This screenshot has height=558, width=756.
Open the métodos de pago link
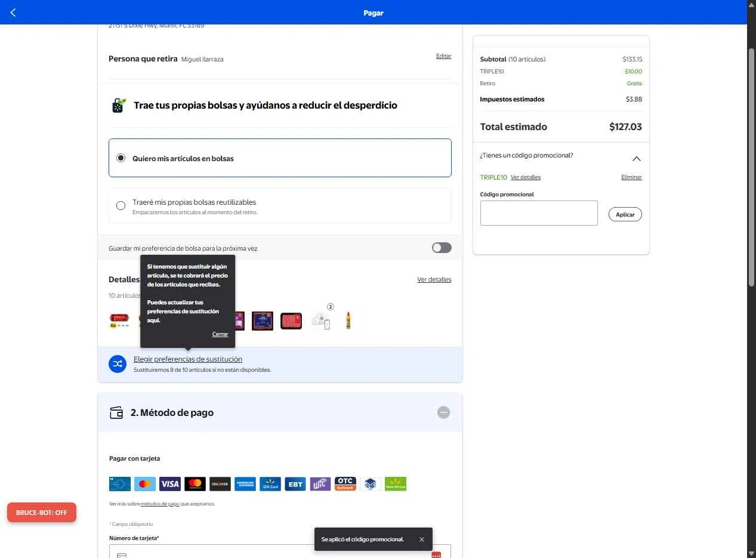click(x=160, y=504)
